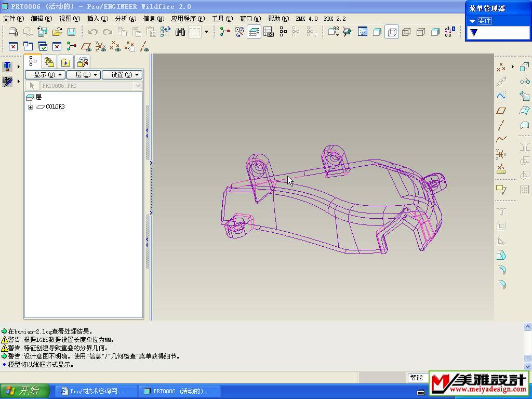
Task: Click the datum axis tool in right toolbar
Action: 501,125
